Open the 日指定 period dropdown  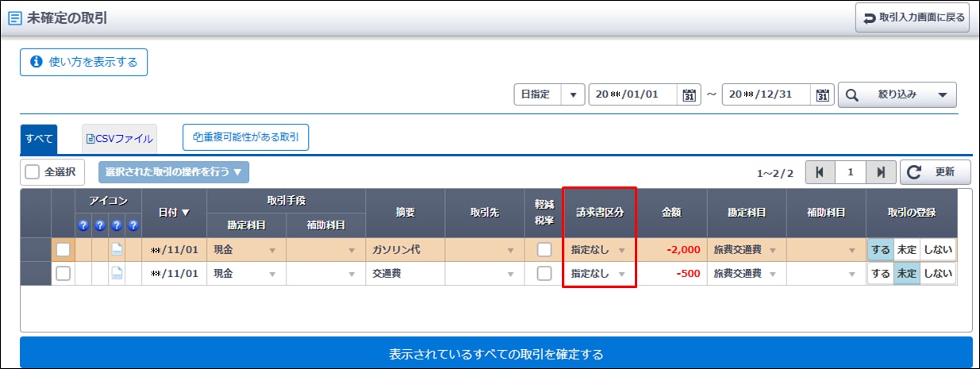(549, 94)
